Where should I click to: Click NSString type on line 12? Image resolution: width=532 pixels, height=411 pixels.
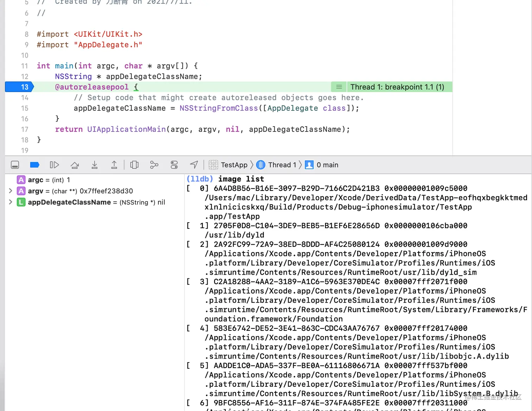coord(73,77)
